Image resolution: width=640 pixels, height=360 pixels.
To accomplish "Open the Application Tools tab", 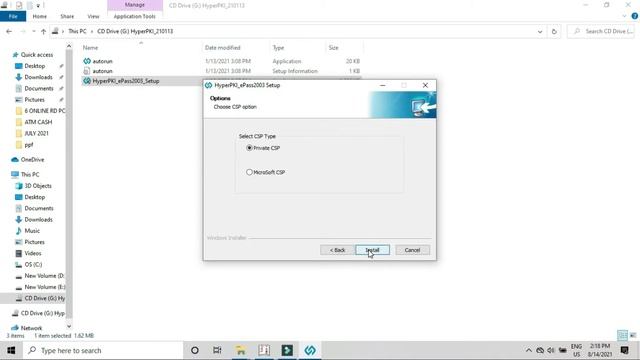I will [x=135, y=16].
